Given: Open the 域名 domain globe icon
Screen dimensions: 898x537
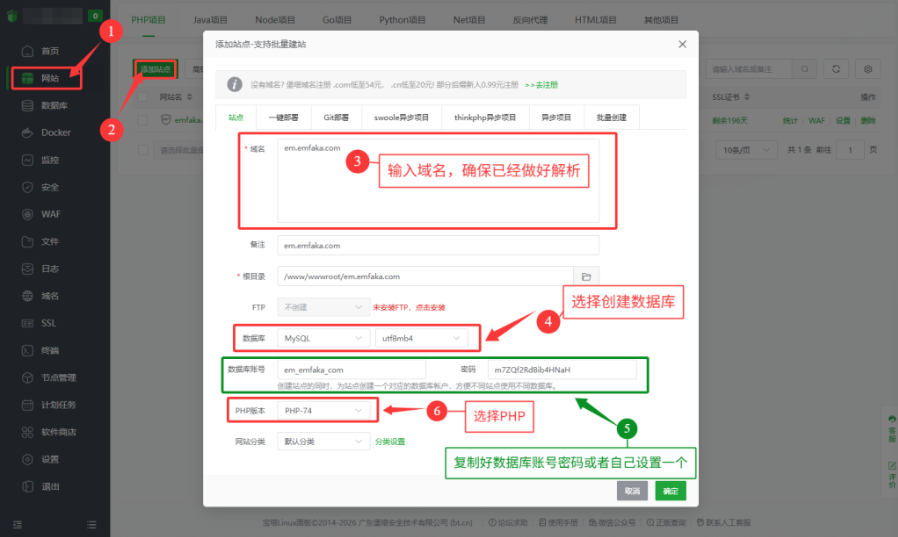Looking at the screenshot, I should click(x=27, y=296).
